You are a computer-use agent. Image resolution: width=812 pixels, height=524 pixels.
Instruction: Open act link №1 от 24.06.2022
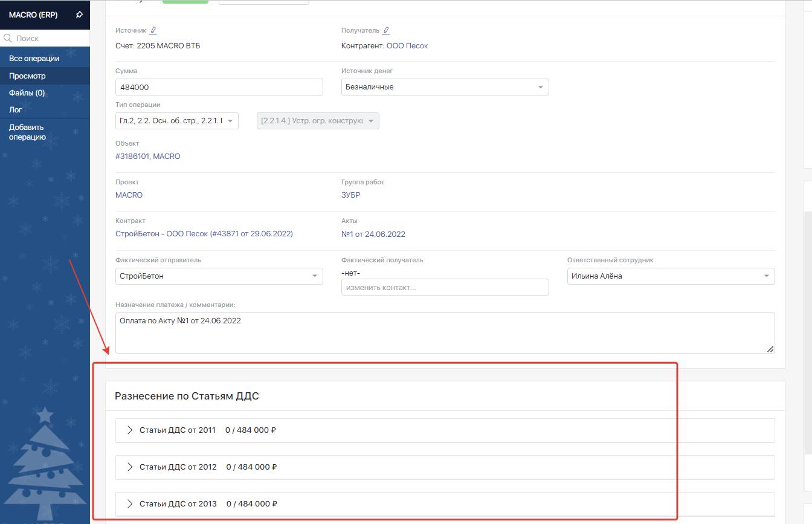coord(373,235)
